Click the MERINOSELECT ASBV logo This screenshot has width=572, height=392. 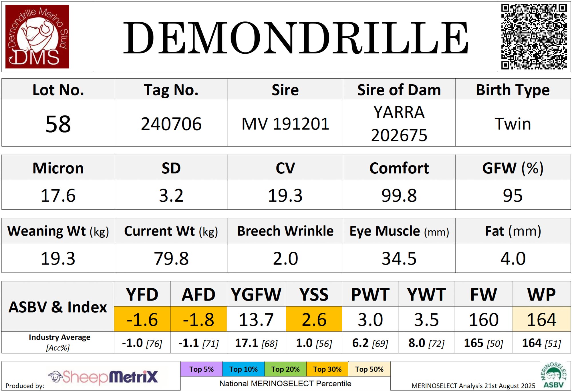553,375
